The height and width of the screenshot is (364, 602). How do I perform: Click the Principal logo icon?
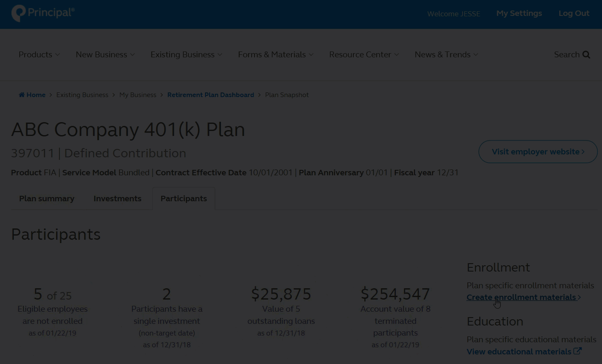click(18, 13)
